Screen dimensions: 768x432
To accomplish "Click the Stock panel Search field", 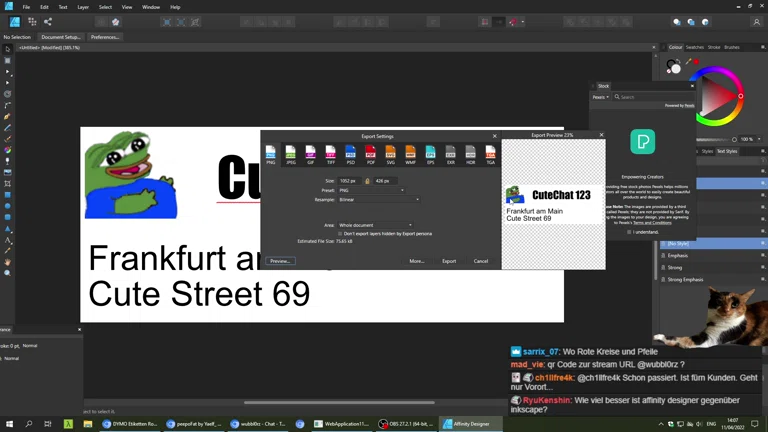I will coord(653,97).
